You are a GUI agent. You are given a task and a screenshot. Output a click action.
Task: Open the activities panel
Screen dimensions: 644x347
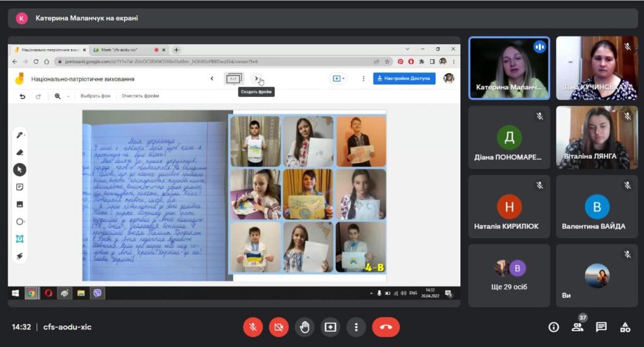click(625, 327)
